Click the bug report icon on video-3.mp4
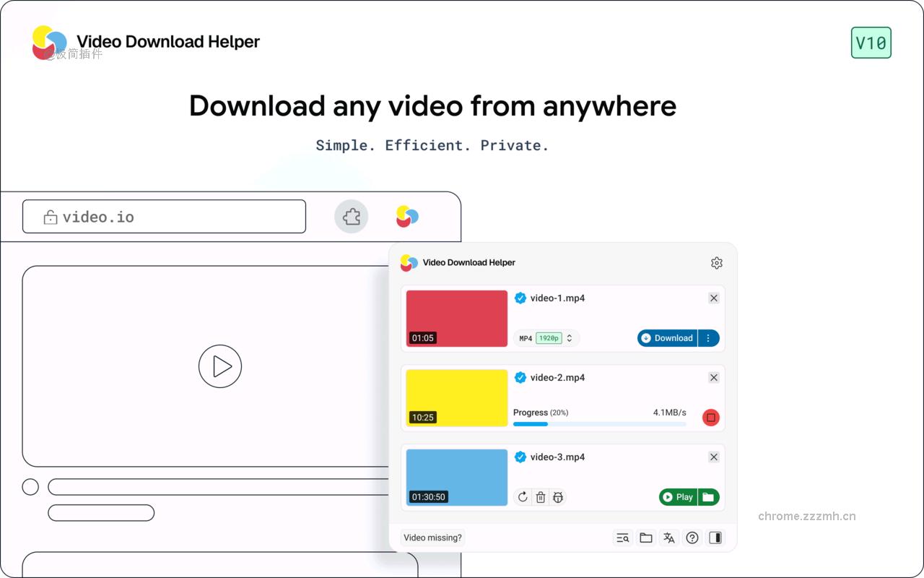 557,497
